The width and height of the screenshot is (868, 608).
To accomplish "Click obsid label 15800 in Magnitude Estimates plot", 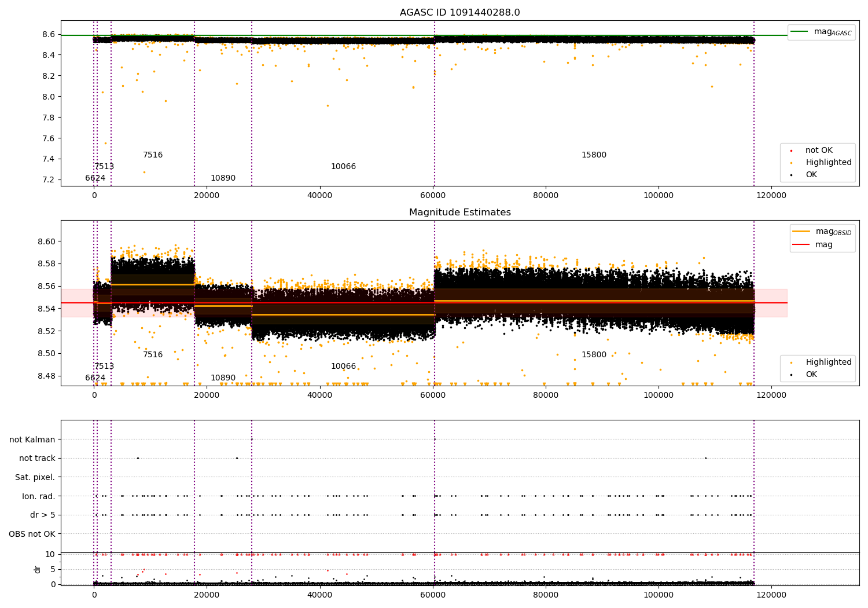I will (594, 355).
